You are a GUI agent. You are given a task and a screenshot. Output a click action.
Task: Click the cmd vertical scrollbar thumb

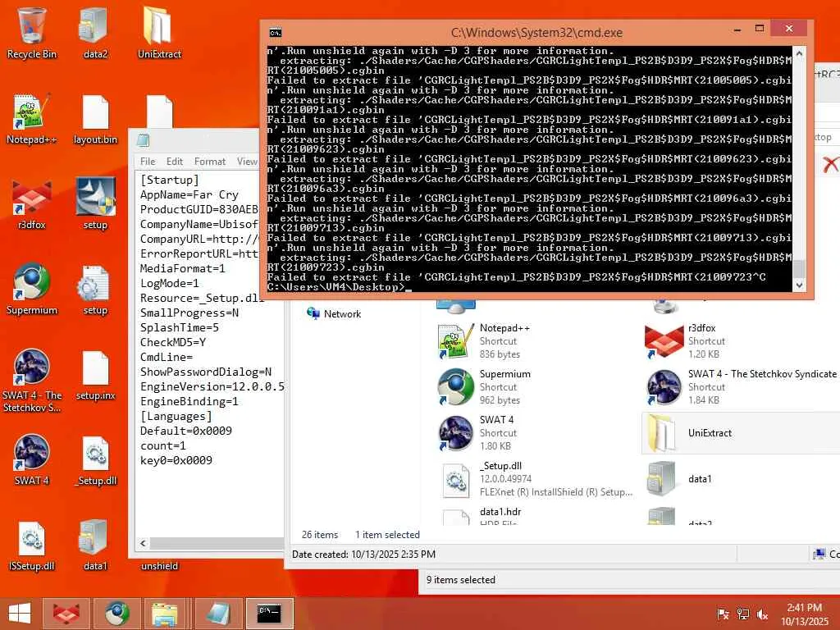click(799, 268)
